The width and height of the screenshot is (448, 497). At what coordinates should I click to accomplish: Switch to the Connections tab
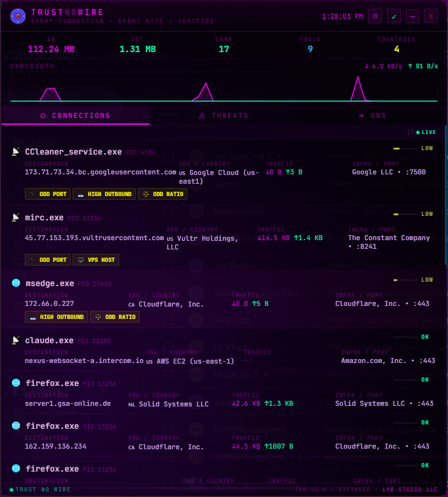76,115
